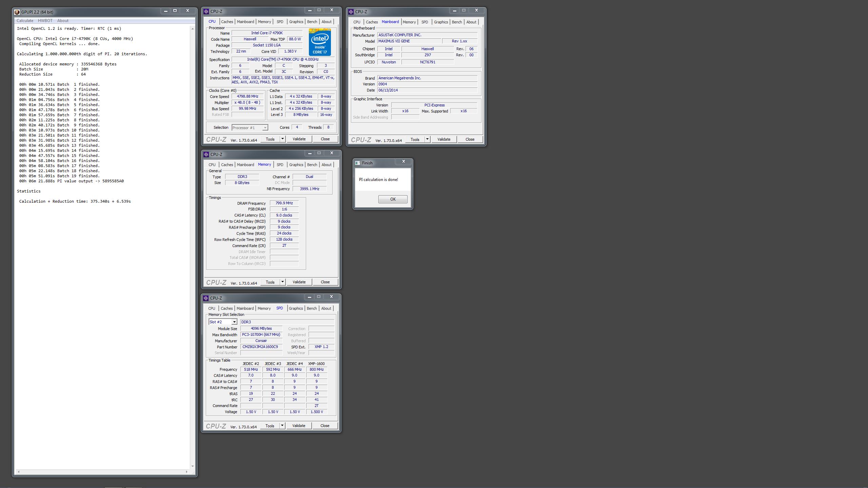This screenshot has height=488, width=868.
Task: Close the Finish dialog with X
Action: click(x=403, y=162)
